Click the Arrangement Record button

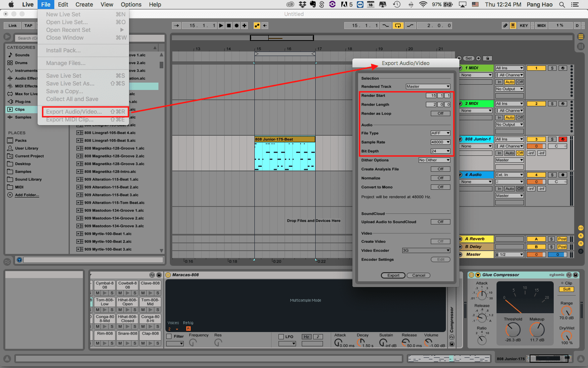[x=236, y=25]
